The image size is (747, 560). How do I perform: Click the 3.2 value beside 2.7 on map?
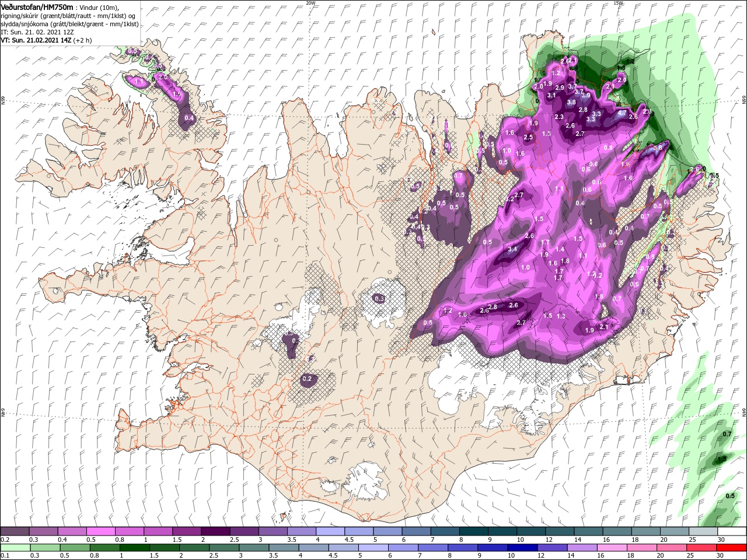[x=509, y=199]
